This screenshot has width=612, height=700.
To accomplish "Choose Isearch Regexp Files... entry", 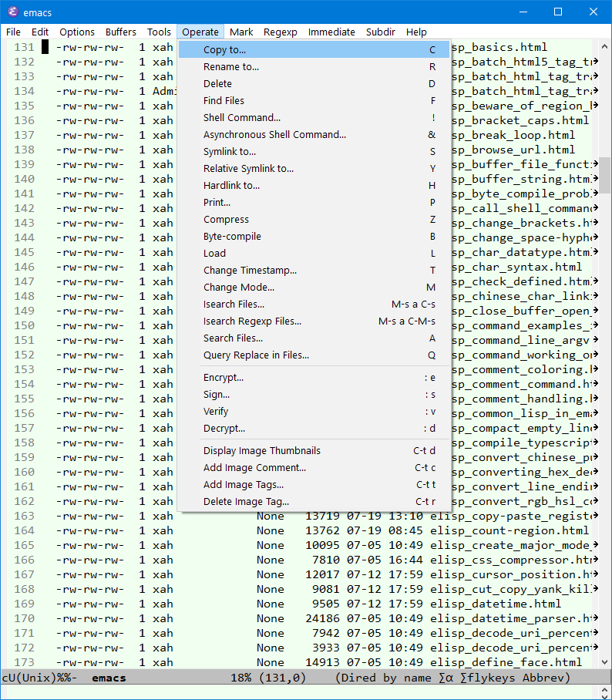I will click(x=314, y=321).
